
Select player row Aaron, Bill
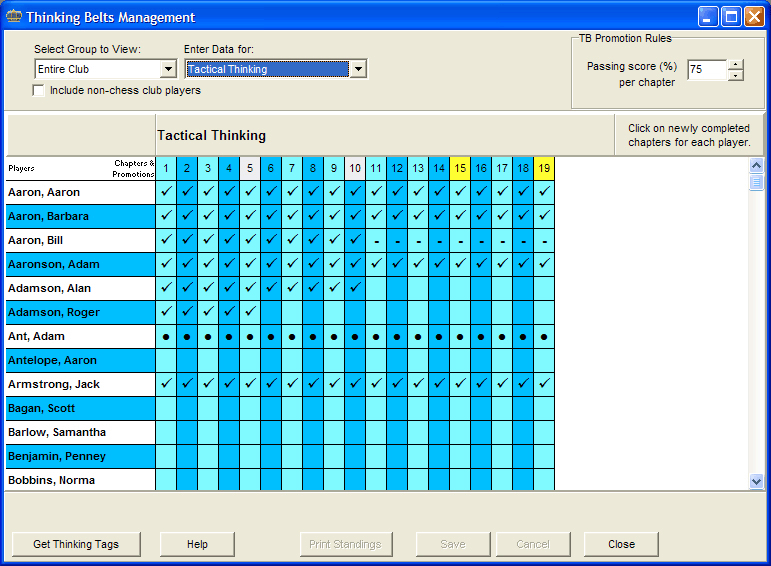(x=81, y=240)
